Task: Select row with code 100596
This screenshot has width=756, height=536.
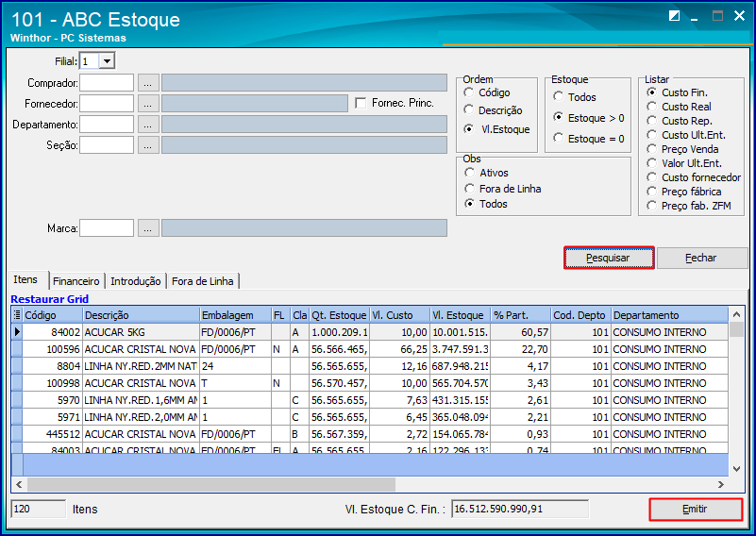Action: (x=370, y=349)
